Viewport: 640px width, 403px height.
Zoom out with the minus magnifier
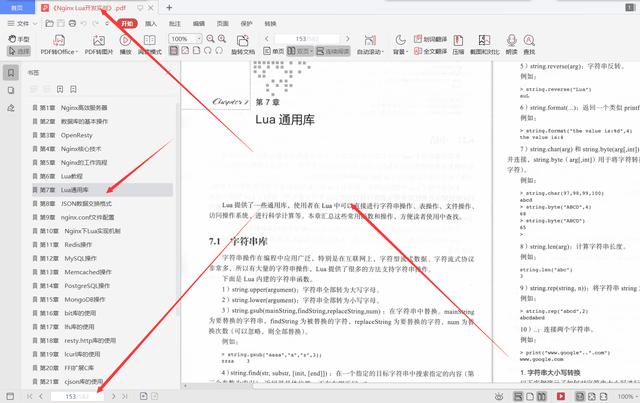(x=211, y=39)
